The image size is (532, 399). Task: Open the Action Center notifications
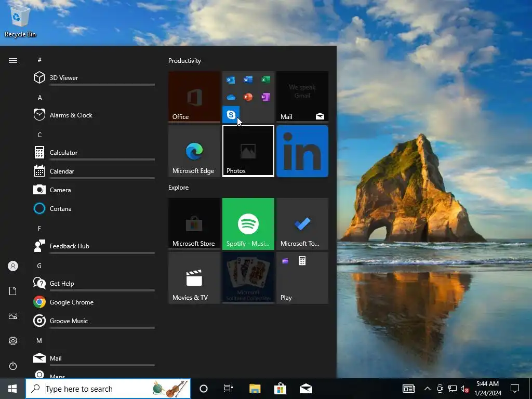[515, 389]
